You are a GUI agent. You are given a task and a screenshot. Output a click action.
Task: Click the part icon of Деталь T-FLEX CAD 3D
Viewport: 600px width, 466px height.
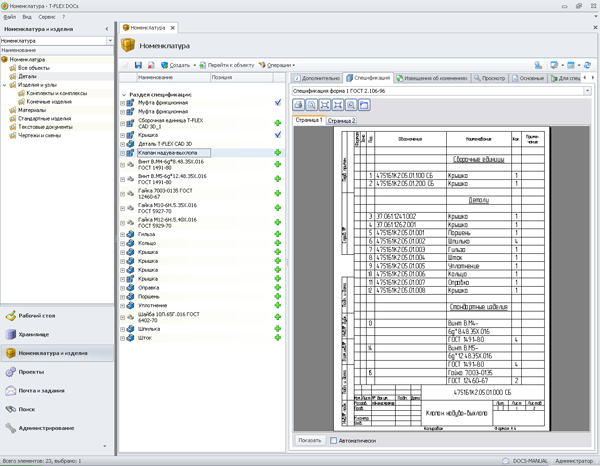point(130,144)
